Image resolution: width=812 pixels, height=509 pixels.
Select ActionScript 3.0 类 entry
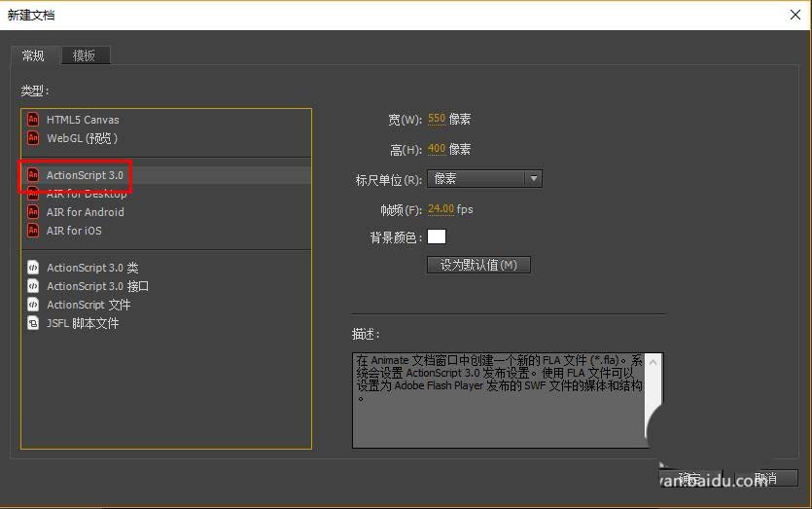(165, 268)
